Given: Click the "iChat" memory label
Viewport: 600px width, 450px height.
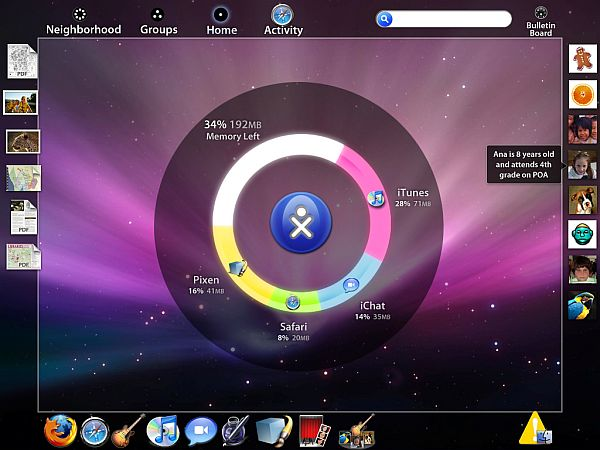Looking at the screenshot, I should (372, 306).
